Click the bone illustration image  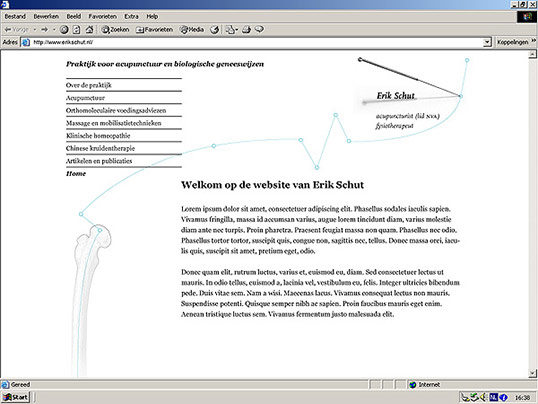click(91, 300)
